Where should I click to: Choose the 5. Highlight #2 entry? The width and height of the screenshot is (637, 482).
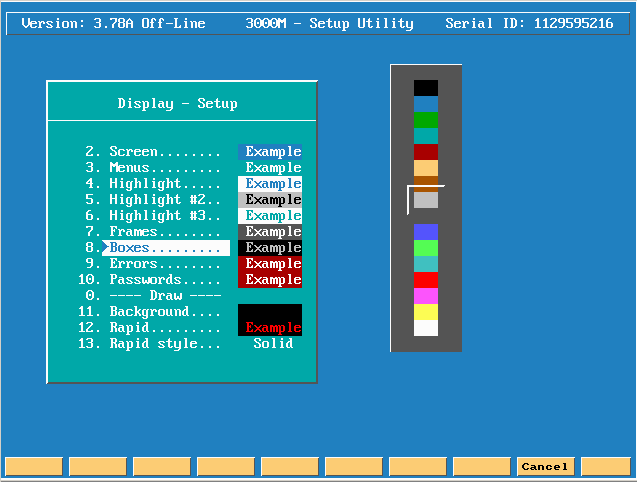153,200
